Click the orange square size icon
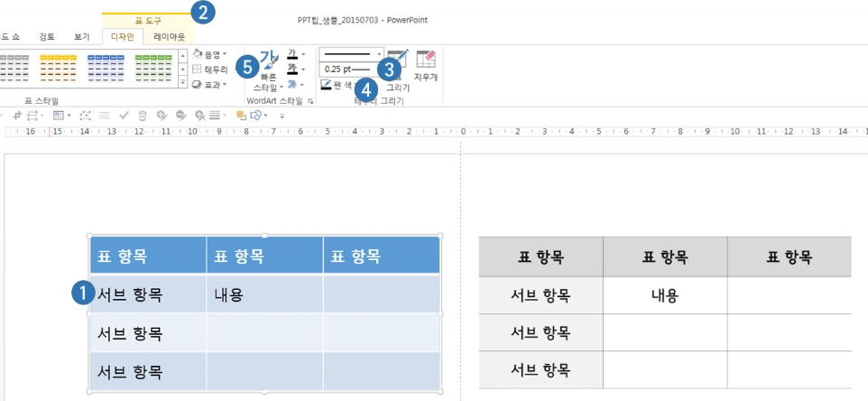The image size is (868, 401). [241, 116]
